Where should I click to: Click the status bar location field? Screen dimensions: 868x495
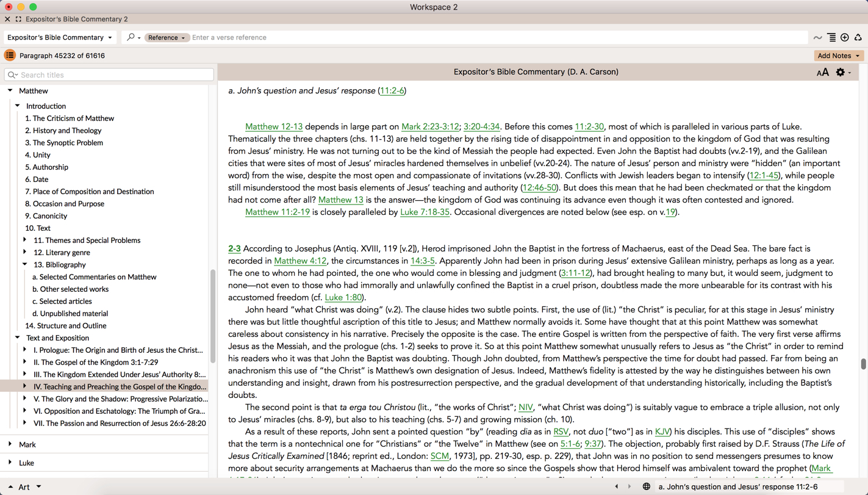pyautogui.click(x=750, y=486)
